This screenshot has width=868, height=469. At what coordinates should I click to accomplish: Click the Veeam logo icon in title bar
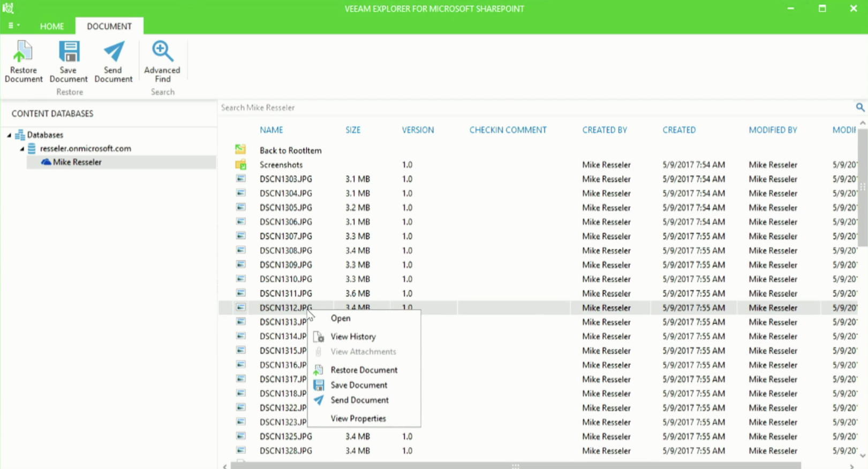click(x=8, y=8)
